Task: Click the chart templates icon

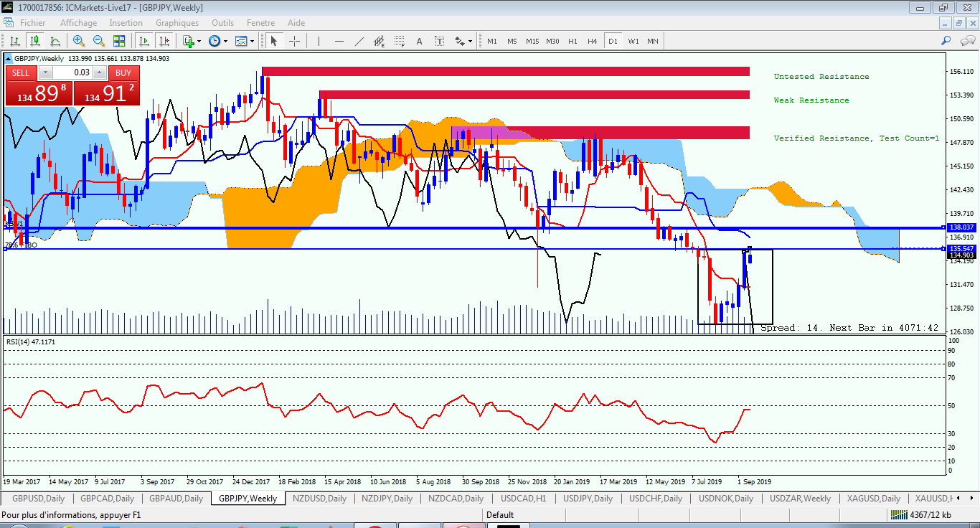Action: click(241, 41)
